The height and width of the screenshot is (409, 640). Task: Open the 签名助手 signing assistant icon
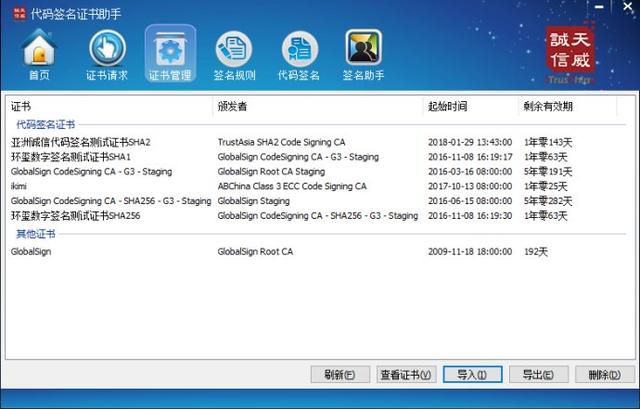[363, 55]
